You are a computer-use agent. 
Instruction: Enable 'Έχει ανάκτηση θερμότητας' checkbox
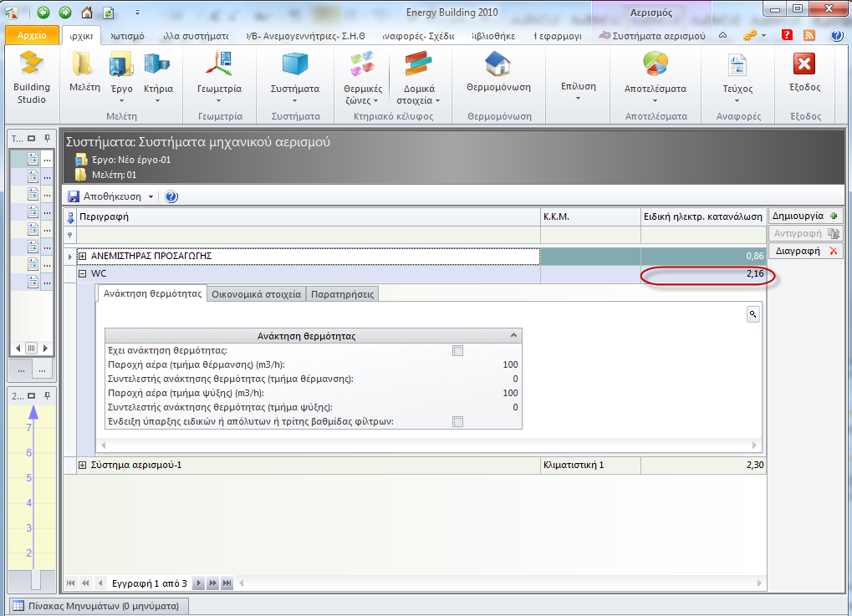pos(457,351)
